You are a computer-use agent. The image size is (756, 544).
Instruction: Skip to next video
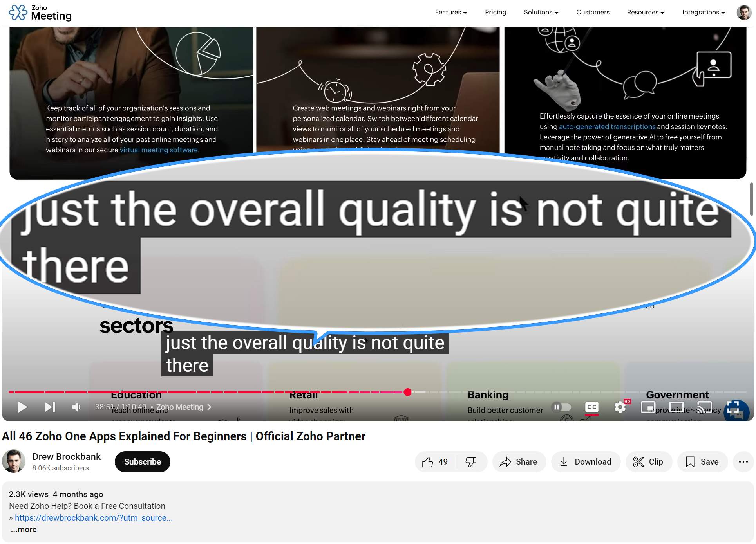tap(50, 407)
